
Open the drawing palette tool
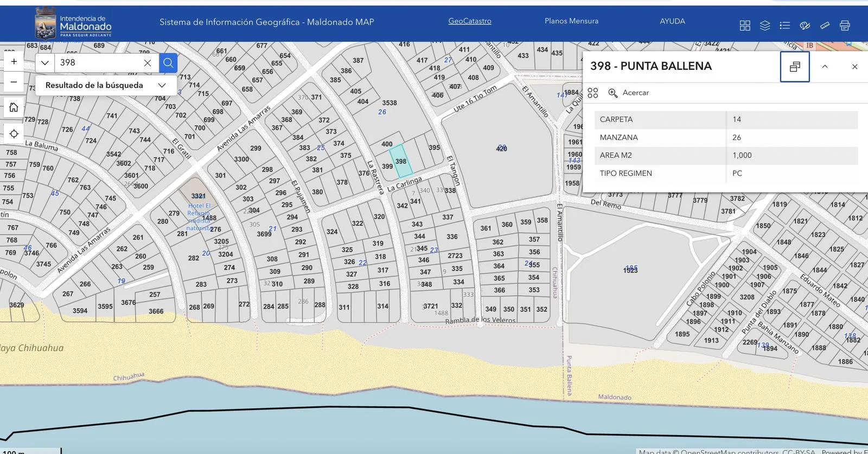click(805, 25)
